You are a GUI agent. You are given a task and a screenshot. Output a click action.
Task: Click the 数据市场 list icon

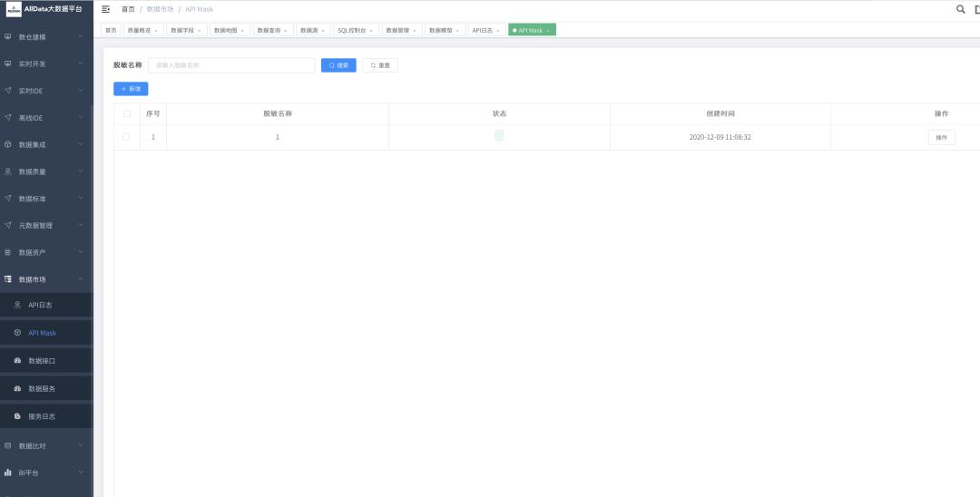(8, 279)
